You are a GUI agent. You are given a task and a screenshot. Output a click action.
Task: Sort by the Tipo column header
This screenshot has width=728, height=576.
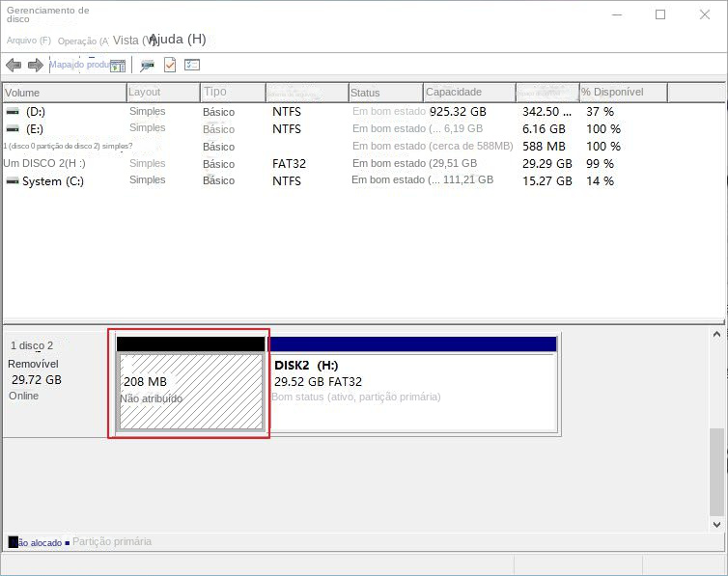pyautogui.click(x=233, y=93)
